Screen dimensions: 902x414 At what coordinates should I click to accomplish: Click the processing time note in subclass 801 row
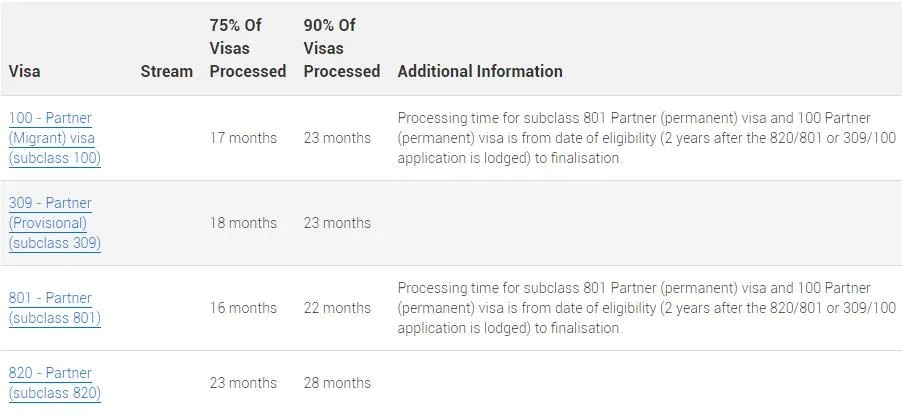(x=647, y=308)
